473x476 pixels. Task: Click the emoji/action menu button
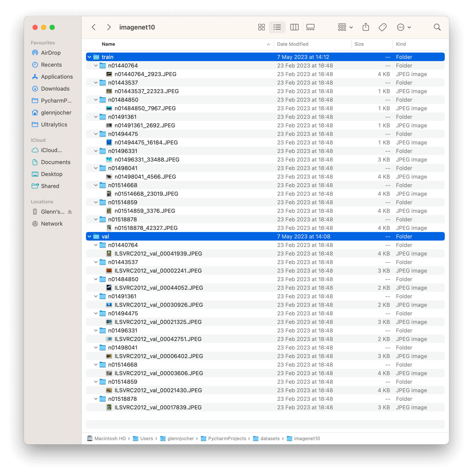(403, 27)
